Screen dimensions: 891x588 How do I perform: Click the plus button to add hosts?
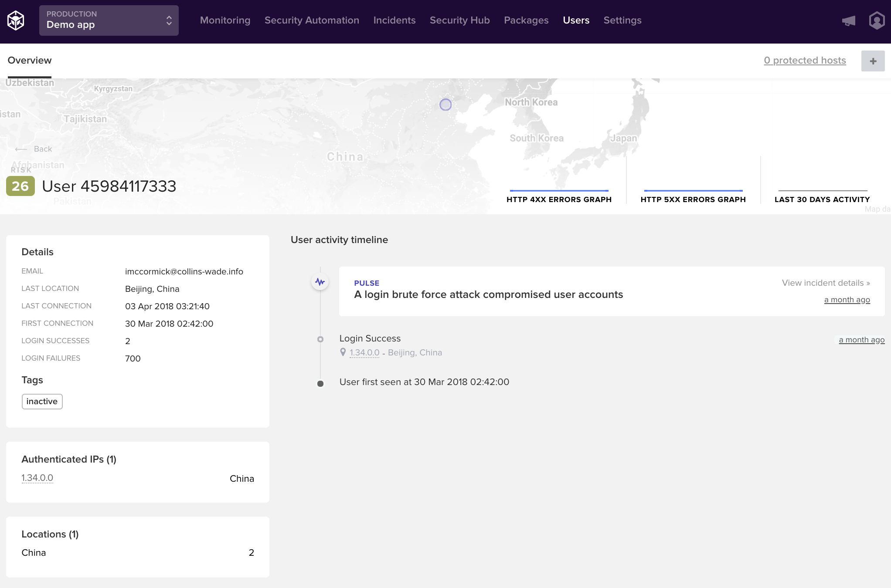(x=873, y=61)
